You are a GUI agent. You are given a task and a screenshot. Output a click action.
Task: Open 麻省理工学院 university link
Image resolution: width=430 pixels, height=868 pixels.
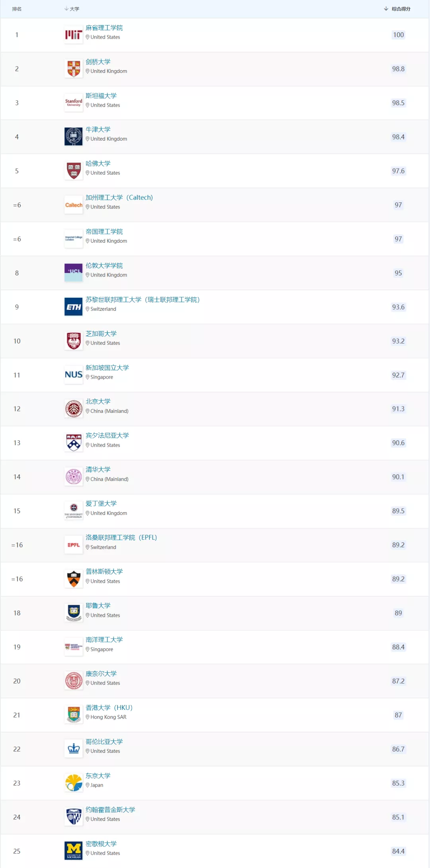(x=104, y=28)
